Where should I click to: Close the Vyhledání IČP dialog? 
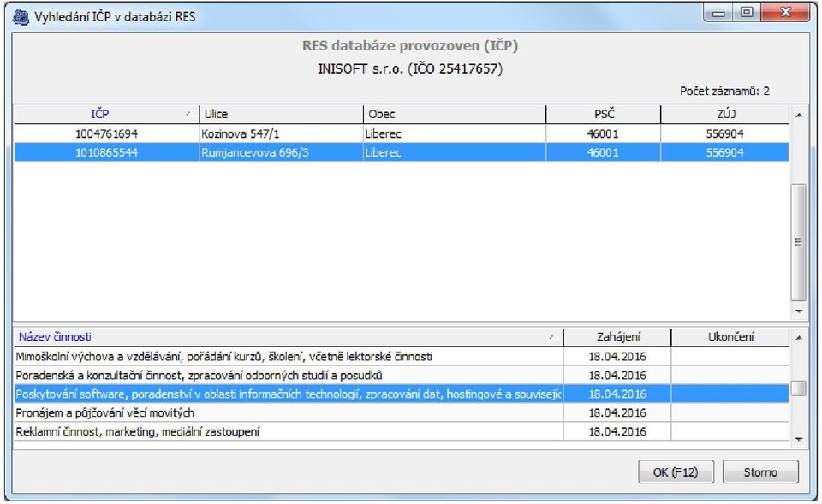click(785, 13)
